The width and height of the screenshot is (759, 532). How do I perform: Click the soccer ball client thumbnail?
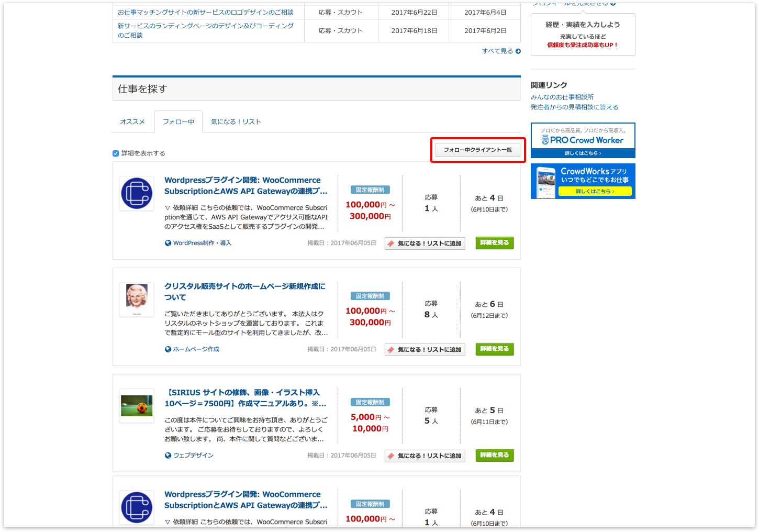tap(137, 406)
